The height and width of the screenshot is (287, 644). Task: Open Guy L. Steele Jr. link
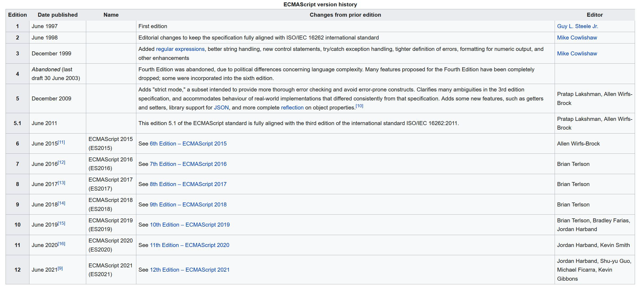577,26
